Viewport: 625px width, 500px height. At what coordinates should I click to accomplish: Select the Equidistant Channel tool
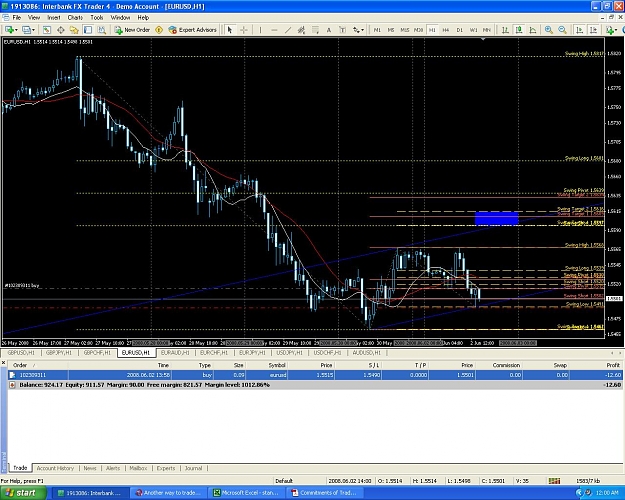(x=301, y=30)
